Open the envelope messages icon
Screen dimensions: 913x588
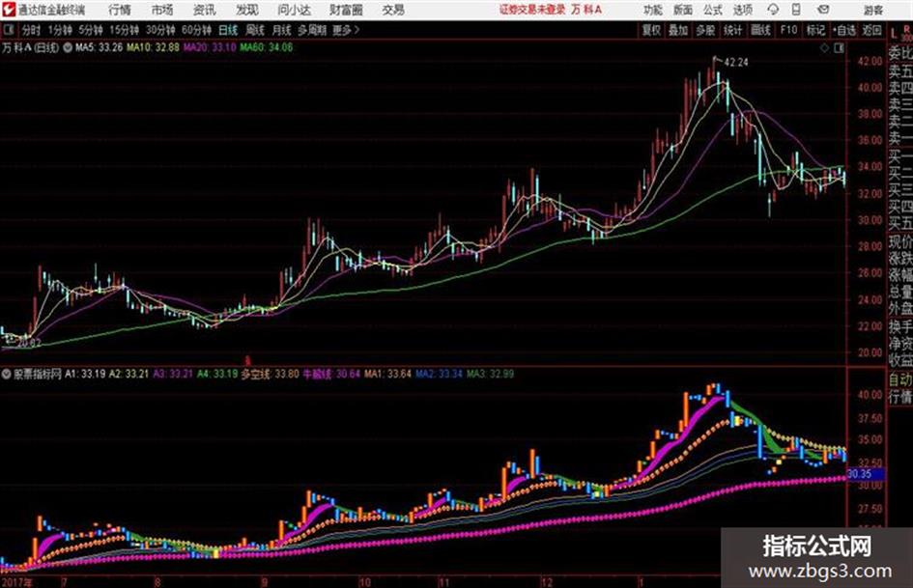(x=823, y=10)
